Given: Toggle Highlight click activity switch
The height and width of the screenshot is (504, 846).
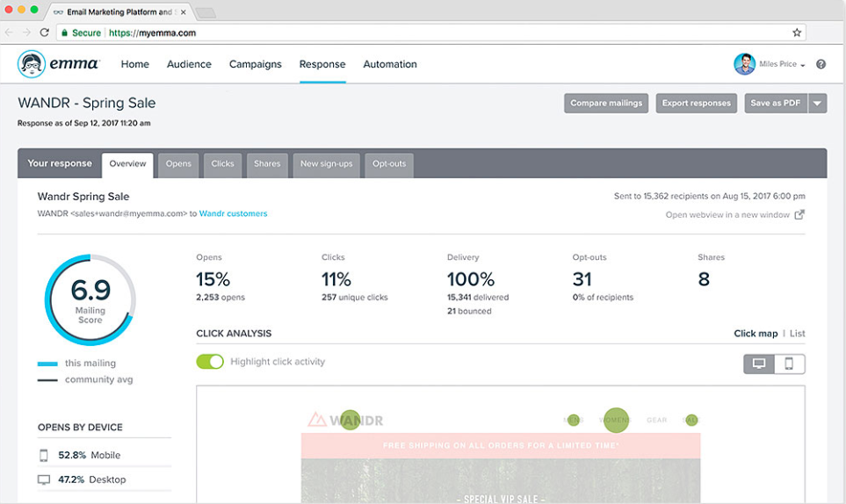Looking at the screenshot, I should [210, 361].
